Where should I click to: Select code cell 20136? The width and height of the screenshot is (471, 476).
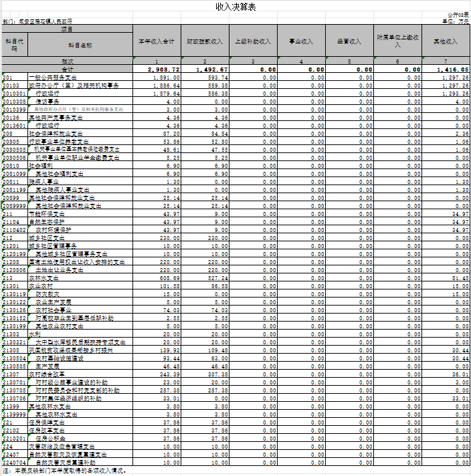click(x=15, y=118)
